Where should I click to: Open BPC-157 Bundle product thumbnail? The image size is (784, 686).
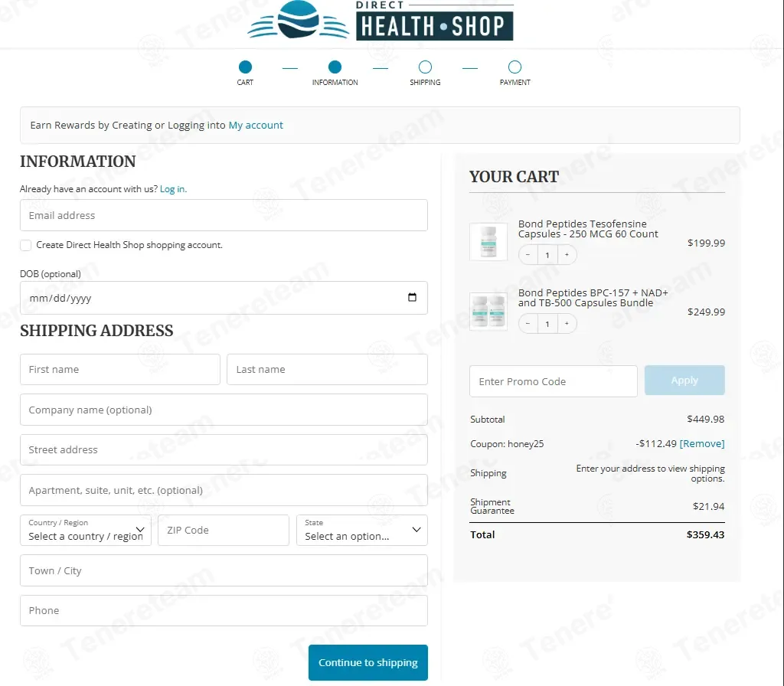[x=488, y=311]
